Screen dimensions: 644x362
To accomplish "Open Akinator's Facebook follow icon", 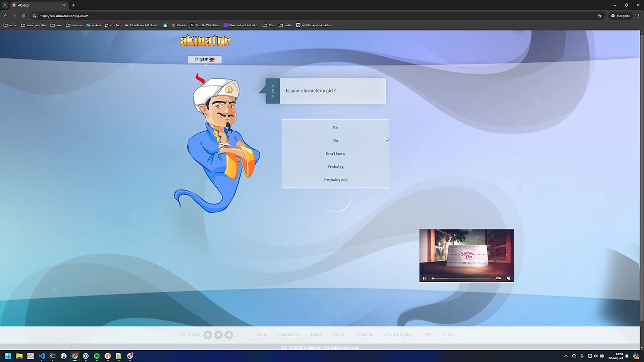I will click(x=208, y=335).
